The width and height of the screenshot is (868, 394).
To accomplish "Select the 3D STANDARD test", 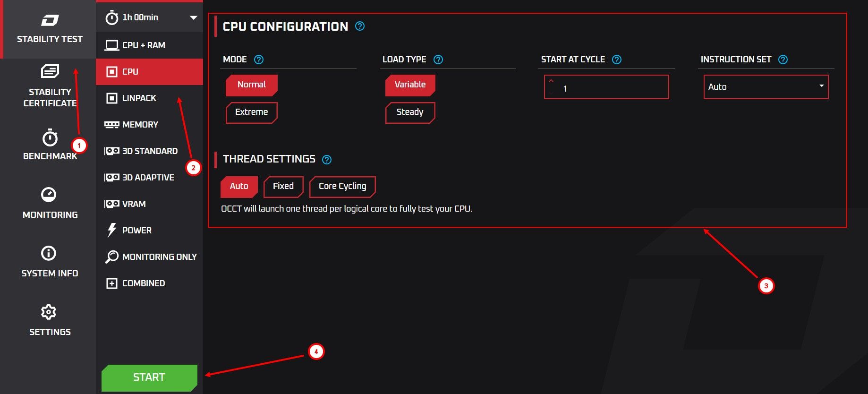I will pos(149,151).
